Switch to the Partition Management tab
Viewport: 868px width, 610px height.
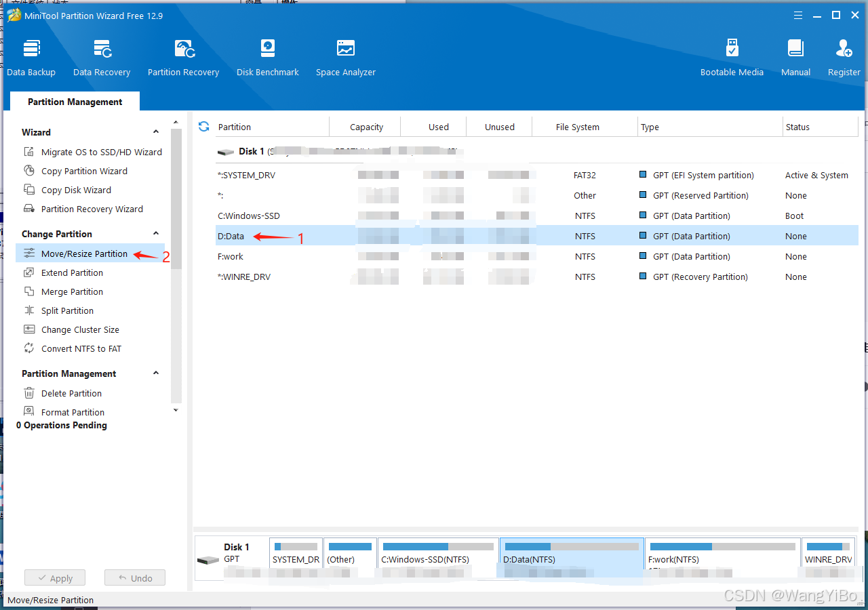(75, 102)
